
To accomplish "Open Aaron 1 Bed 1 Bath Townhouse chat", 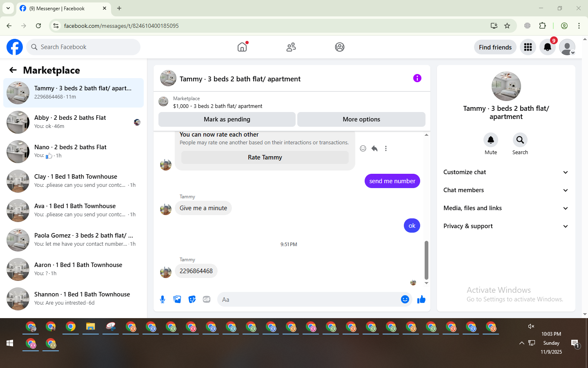I will point(73,269).
